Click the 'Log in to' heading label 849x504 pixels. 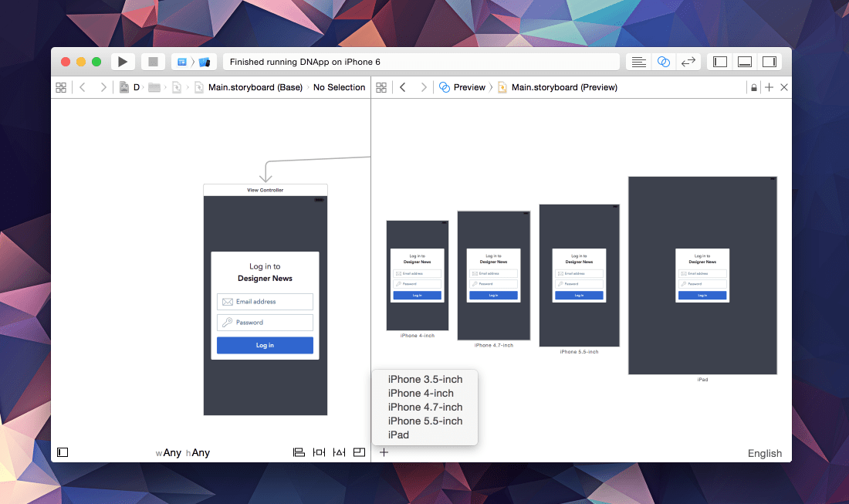[265, 266]
